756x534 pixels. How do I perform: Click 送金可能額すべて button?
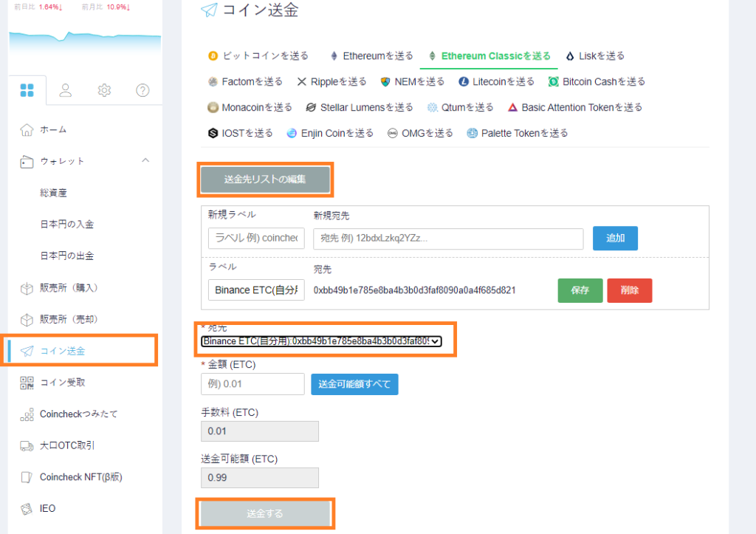[x=355, y=384]
